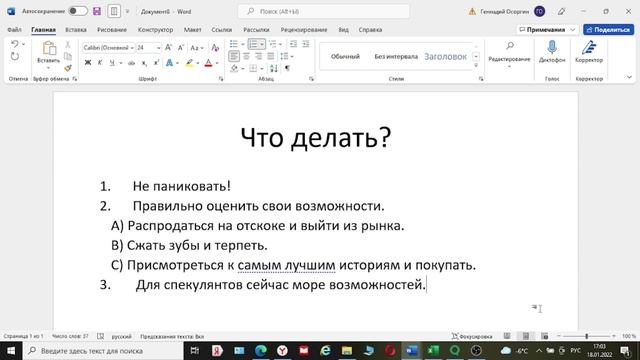The image size is (640, 360).
Task: Decrease font size with the smaller A icon
Action: point(181,48)
